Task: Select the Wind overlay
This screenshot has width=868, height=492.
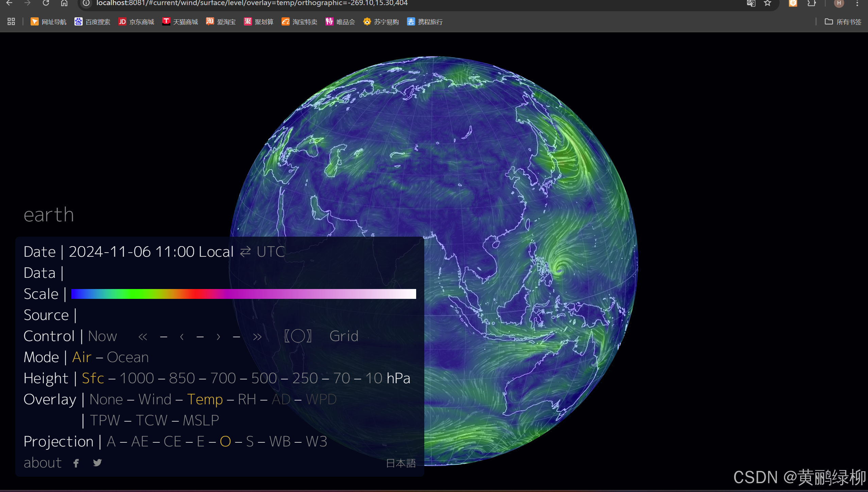Action: click(x=155, y=400)
